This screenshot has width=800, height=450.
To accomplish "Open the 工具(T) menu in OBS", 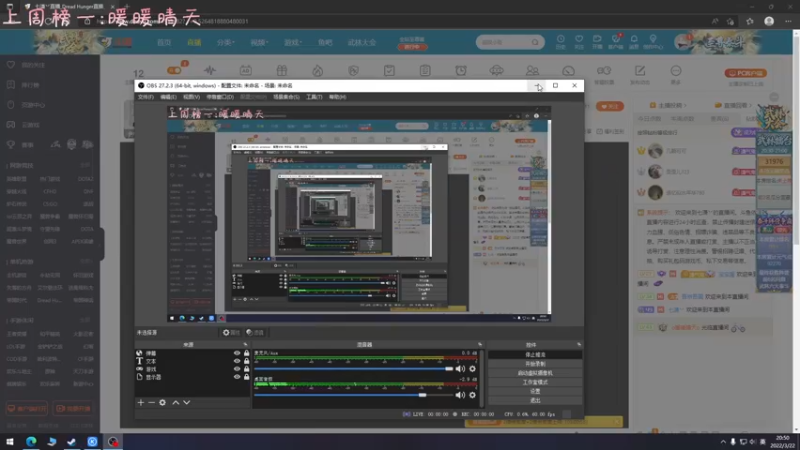I will [314, 97].
